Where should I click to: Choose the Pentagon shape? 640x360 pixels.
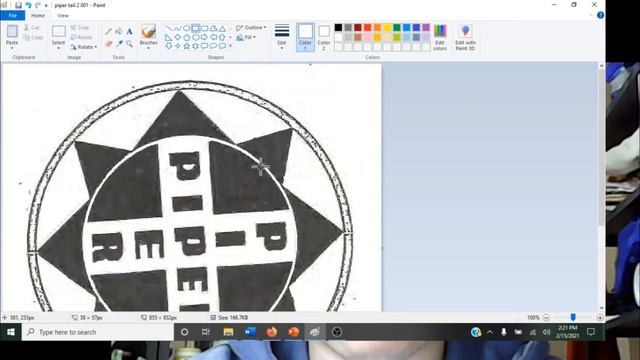tap(187, 38)
